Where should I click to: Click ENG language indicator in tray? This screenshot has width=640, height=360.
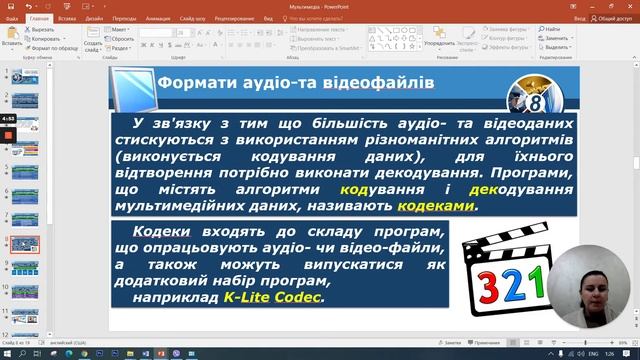point(593,353)
